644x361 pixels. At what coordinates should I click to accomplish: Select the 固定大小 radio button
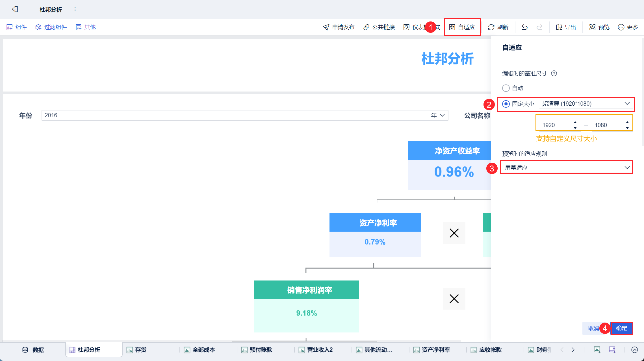point(506,104)
